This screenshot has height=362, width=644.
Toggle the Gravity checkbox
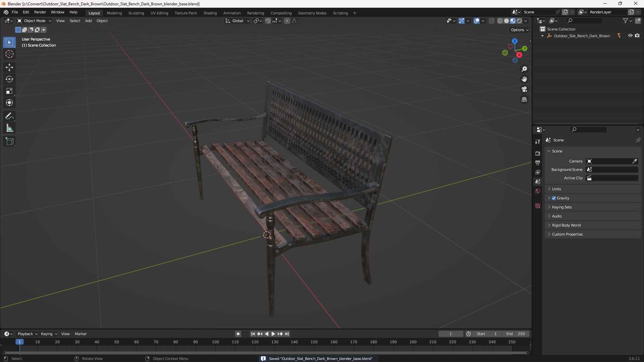(x=554, y=198)
